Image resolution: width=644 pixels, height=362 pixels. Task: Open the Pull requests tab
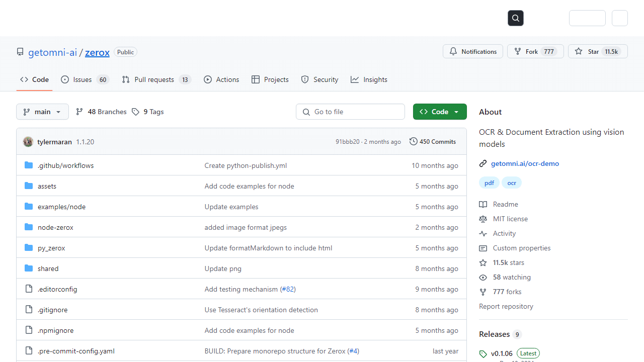pos(156,79)
